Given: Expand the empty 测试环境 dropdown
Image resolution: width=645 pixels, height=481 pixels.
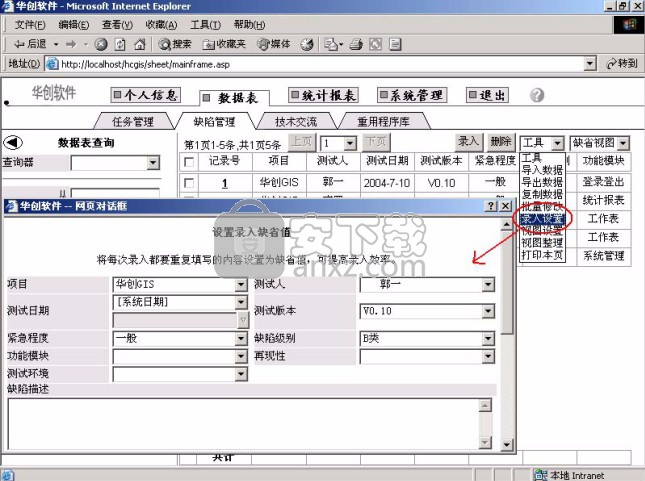Looking at the screenshot, I should 241,374.
